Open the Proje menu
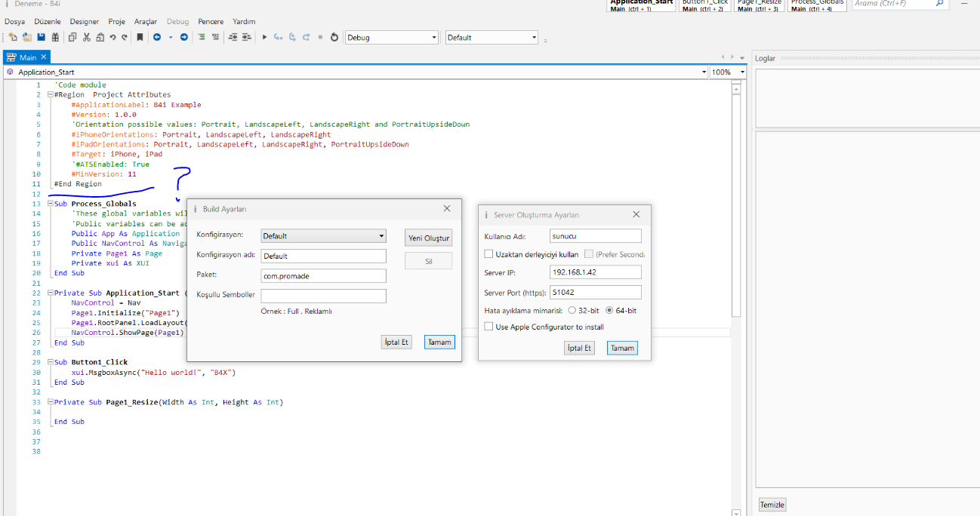The image size is (980, 516). pos(116,22)
